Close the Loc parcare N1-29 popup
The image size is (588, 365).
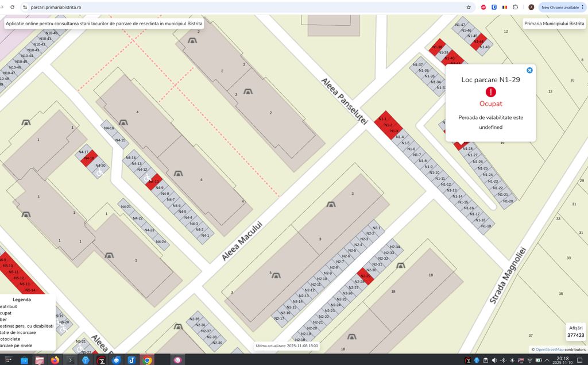pos(529,70)
